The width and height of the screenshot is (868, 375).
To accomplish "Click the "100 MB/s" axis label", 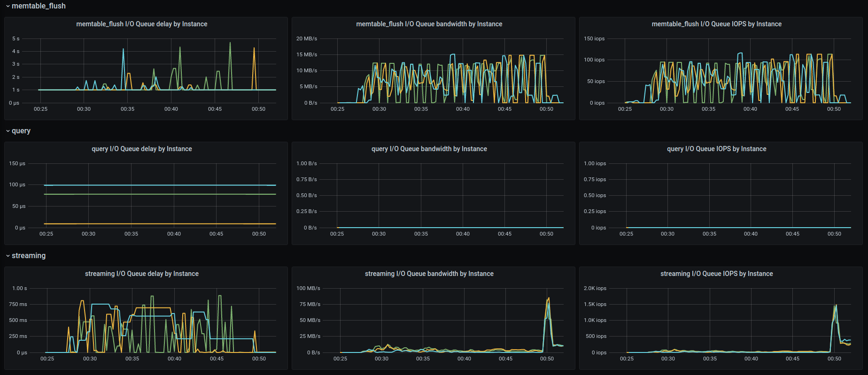I will (308, 288).
